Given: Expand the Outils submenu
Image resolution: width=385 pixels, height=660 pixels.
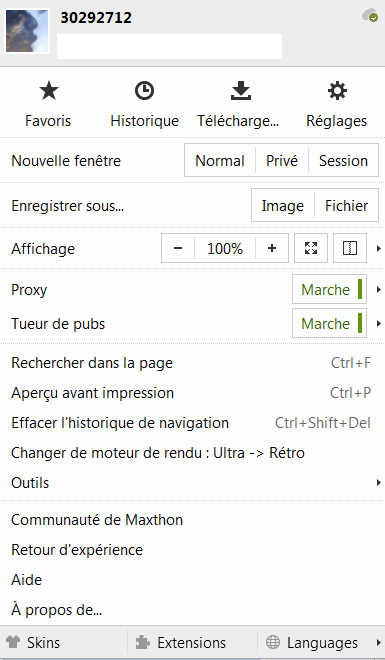Looking at the screenshot, I should [x=379, y=482].
